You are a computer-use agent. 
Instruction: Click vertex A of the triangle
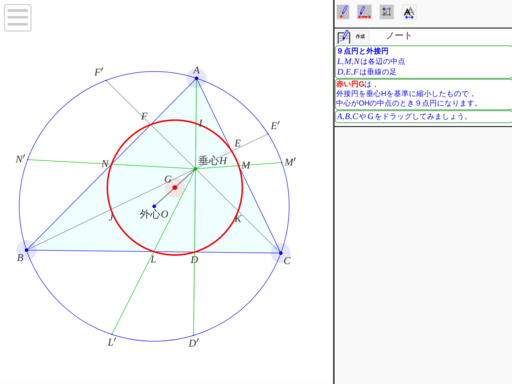pyautogui.click(x=196, y=78)
